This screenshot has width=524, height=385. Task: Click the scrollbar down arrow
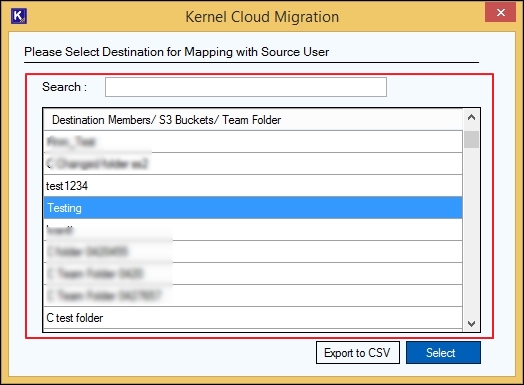472,324
